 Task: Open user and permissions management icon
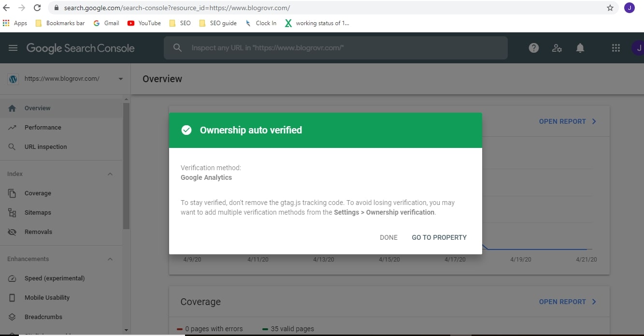tap(557, 47)
